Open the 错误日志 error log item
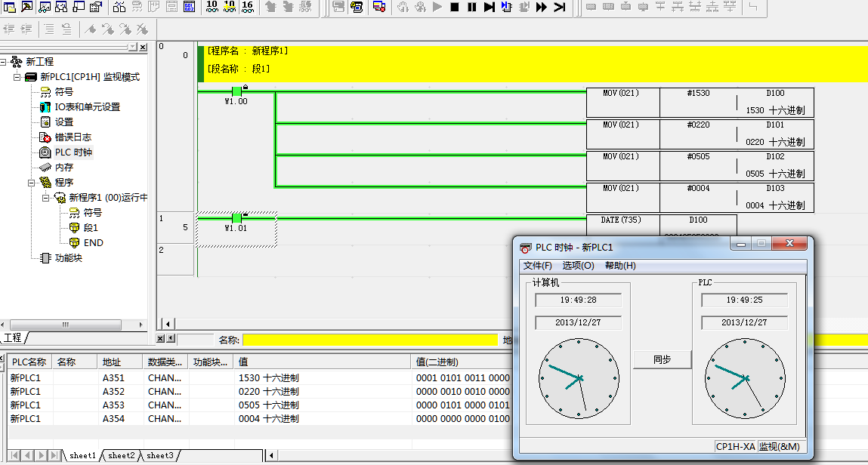 73,137
